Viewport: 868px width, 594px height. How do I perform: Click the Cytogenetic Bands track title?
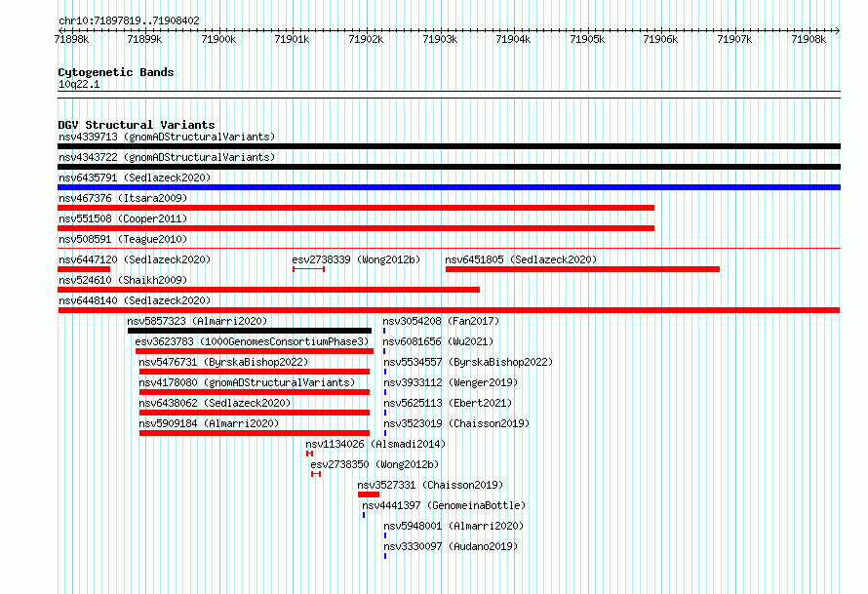116,72
